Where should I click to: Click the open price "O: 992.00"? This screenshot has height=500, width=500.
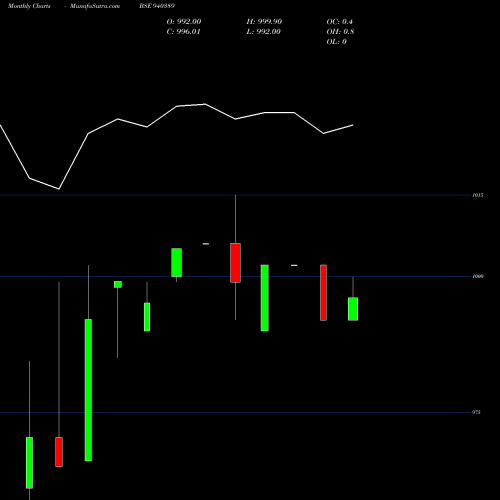(x=184, y=22)
